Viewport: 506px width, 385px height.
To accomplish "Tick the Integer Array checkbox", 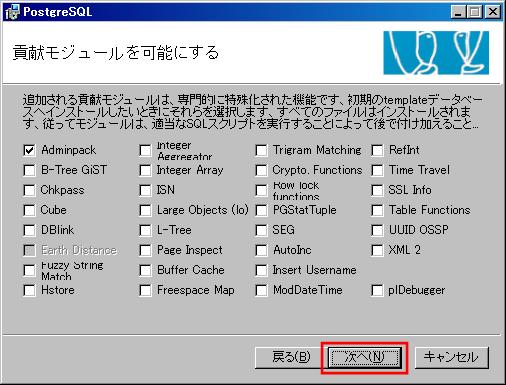I will (x=145, y=170).
